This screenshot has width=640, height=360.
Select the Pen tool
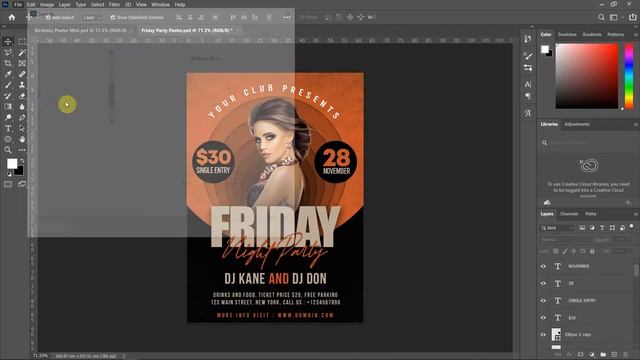coord(22,118)
